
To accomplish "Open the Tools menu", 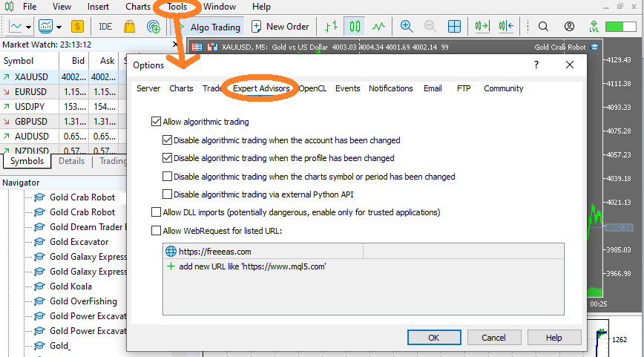I will pyautogui.click(x=177, y=7).
